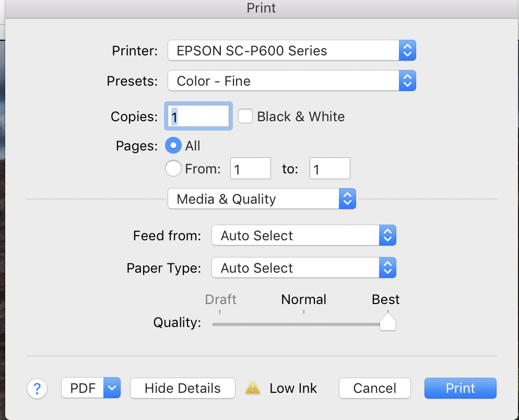Select the All pages radio button
Screen dimensions: 519x420
point(173,145)
